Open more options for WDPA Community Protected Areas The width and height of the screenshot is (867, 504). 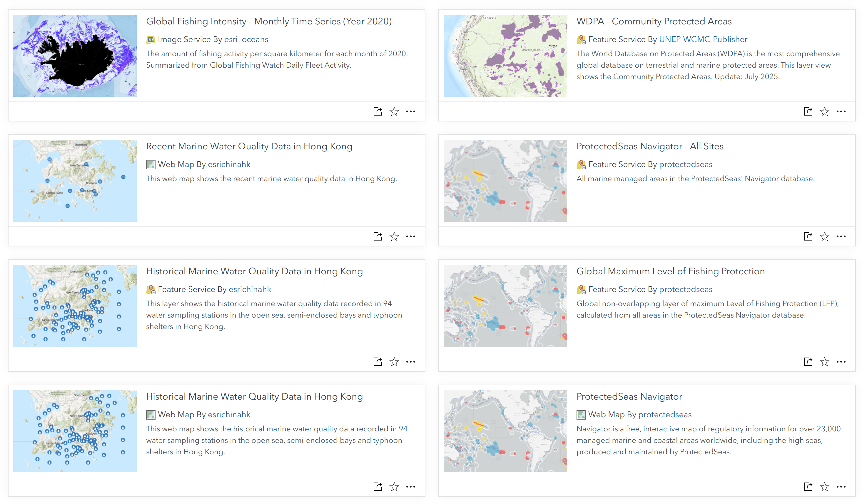click(841, 111)
